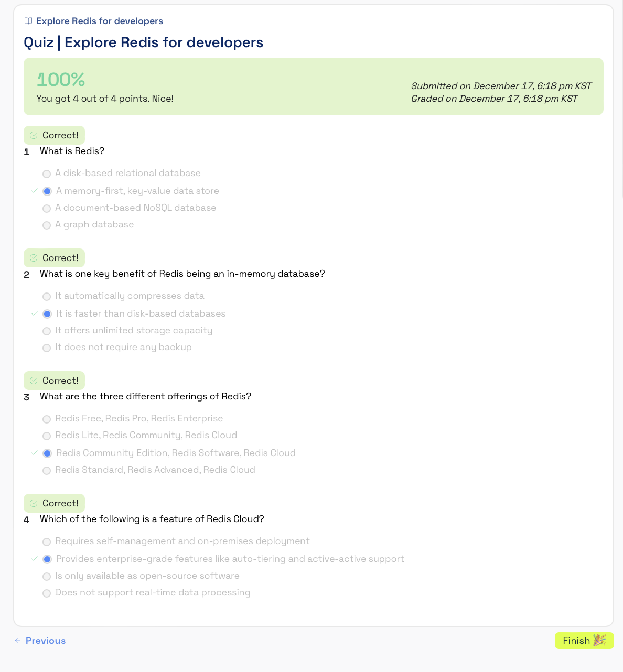This screenshot has width=623, height=672.
Task: Select 'It is faster than disk-based databases' radio
Action: pos(47,314)
